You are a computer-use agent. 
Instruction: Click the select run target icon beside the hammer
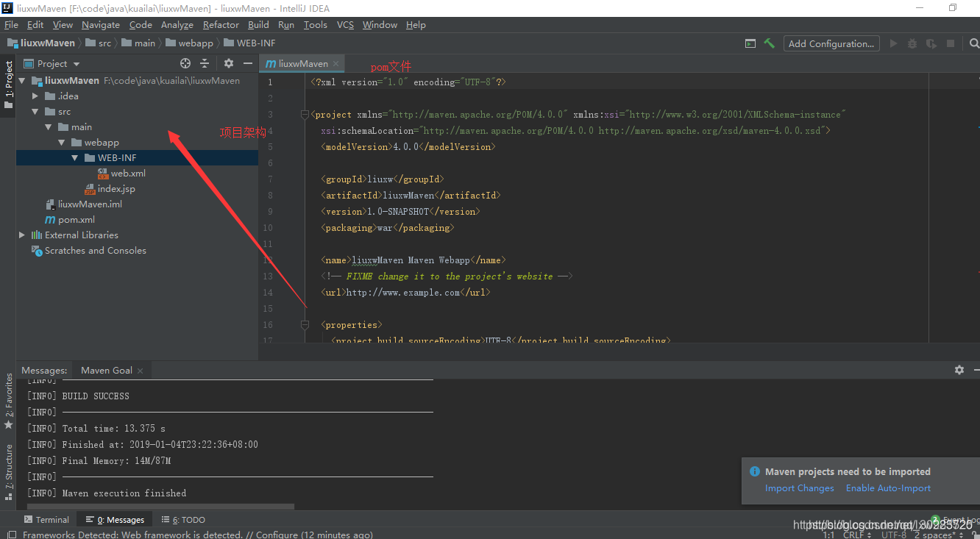point(750,43)
